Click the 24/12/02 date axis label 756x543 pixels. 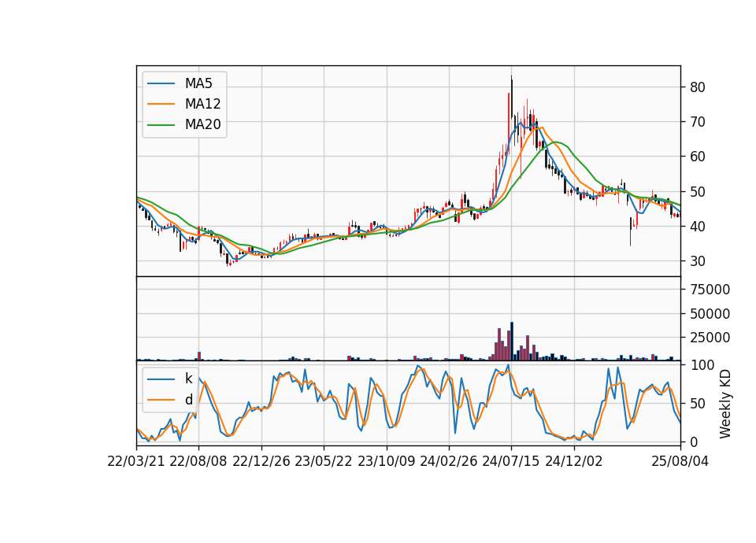click(574, 461)
